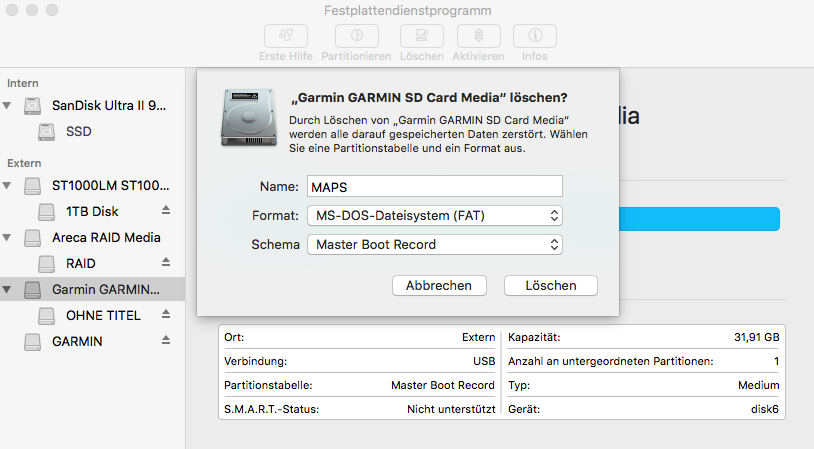The image size is (814, 449).
Task: Collapse the Areca RAID Media disclosure triangle
Action: click(7, 238)
